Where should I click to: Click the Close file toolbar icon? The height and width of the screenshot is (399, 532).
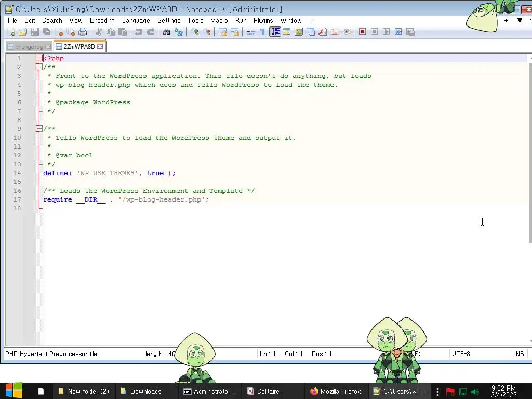coord(59,32)
